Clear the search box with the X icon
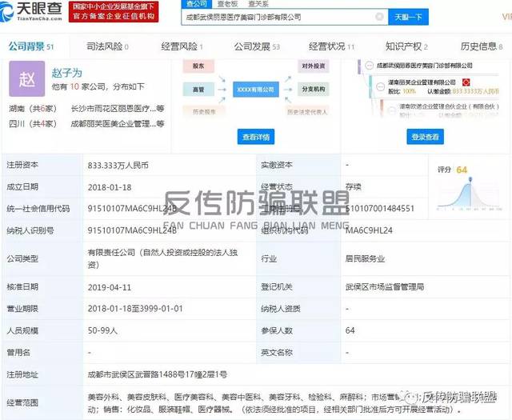The height and width of the screenshot is (420, 512). coord(379,16)
